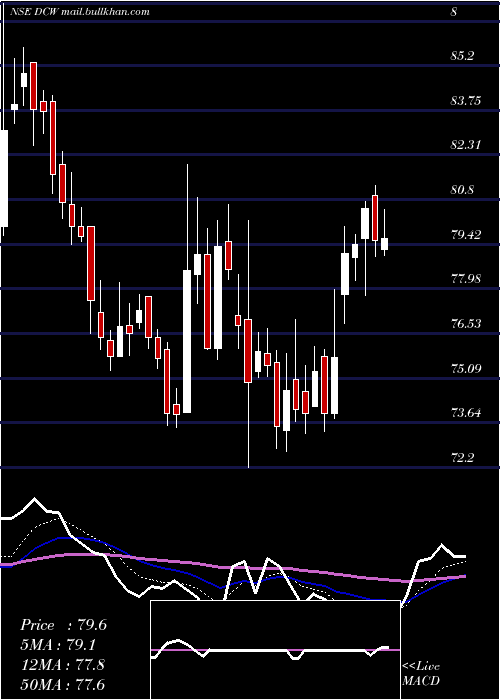Viewport: 500px width, 700px height.
Task: Click the 50MA 77.6 readout
Action: point(62,684)
